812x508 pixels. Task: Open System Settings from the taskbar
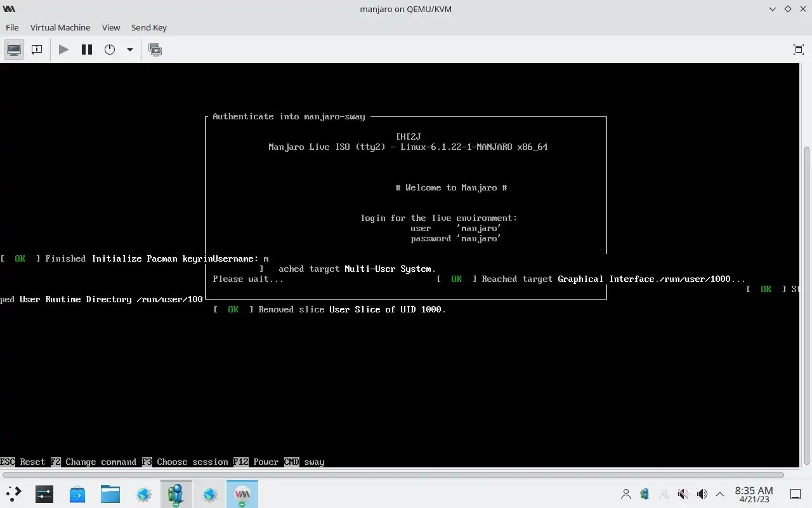[x=44, y=493]
